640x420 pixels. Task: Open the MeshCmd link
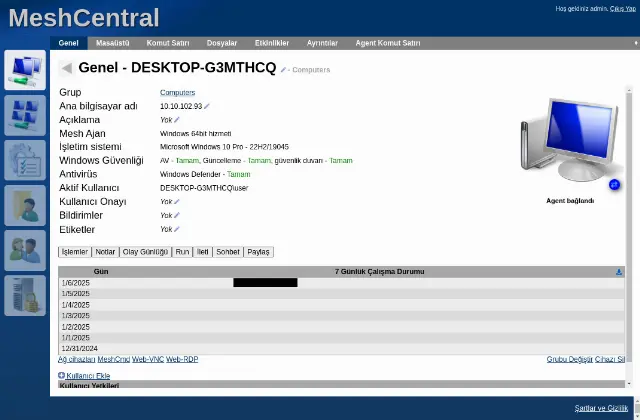113,359
